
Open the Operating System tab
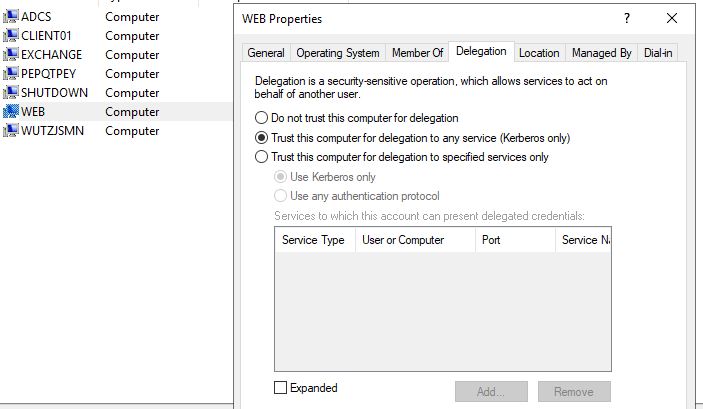tap(338, 53)
